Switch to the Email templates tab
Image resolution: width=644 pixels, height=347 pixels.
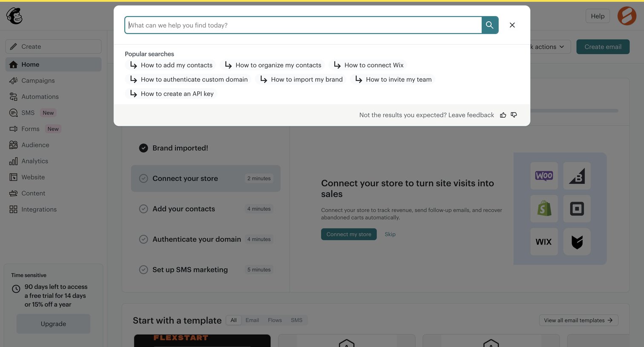point(252,320)
